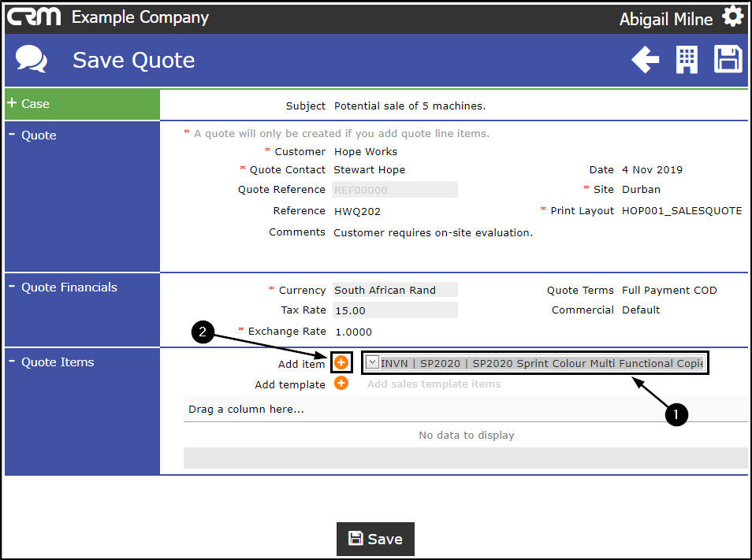The height and width of the screenshot is (560, 752).
Task: Click the Example Company title
Action: pos(140,18)
